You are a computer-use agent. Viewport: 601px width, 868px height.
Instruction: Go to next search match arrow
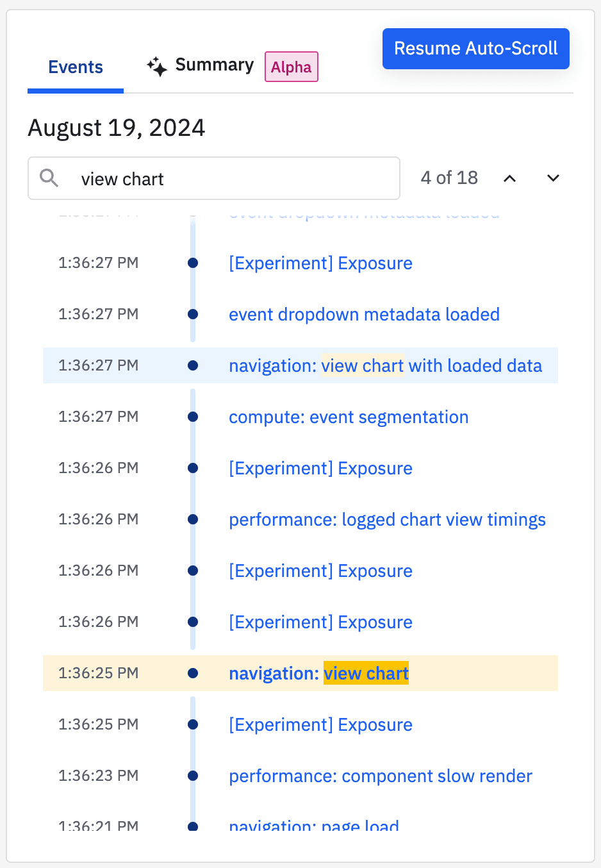(553, 178)
